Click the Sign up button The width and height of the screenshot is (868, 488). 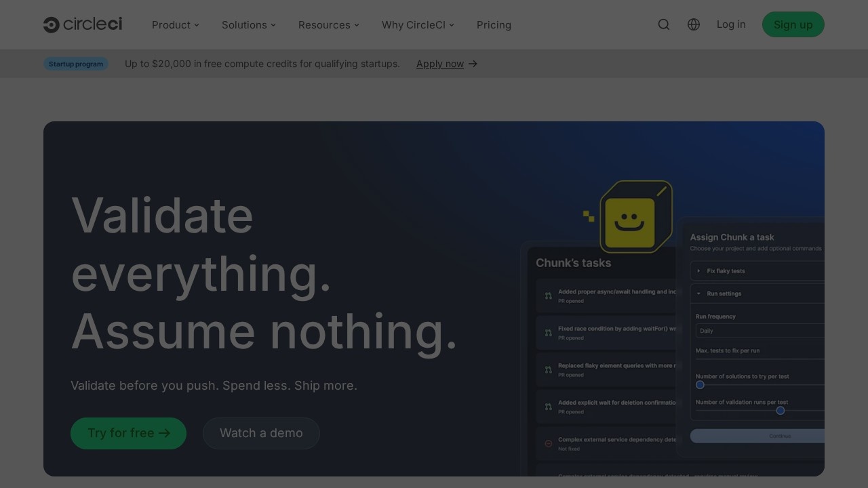(x=793, y=24)
